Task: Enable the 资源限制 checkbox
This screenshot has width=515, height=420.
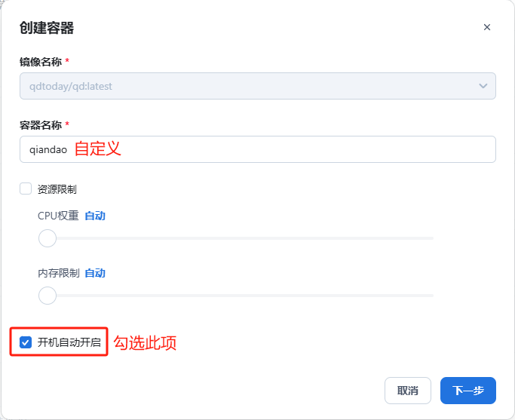Action: (26, 189)
